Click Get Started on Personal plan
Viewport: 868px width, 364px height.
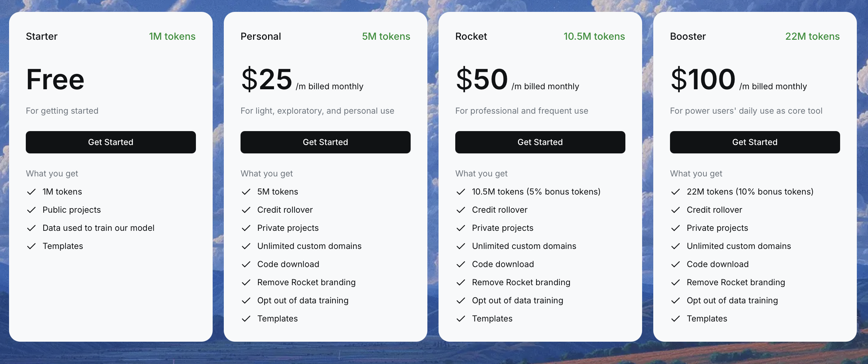click(325, 142)
